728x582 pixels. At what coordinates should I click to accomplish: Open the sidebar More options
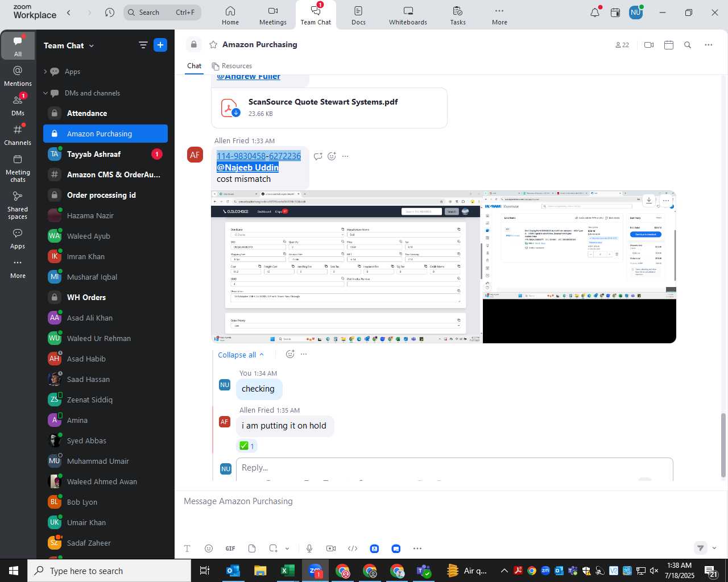coord(18,268)
